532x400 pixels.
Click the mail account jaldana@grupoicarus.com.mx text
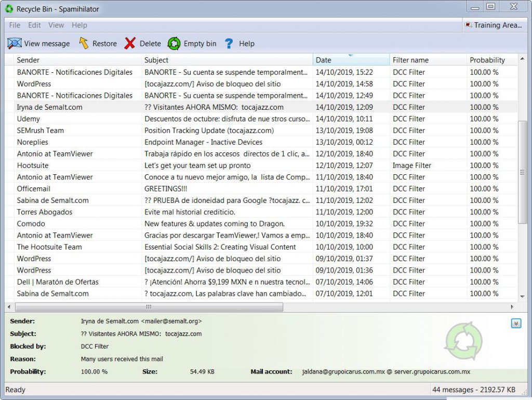343,372
